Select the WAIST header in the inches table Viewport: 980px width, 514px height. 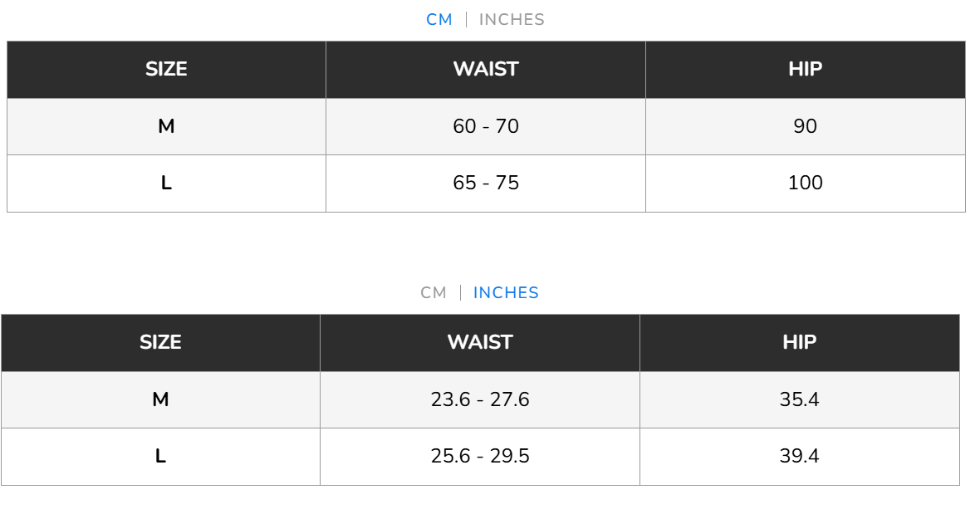(480, 342)
